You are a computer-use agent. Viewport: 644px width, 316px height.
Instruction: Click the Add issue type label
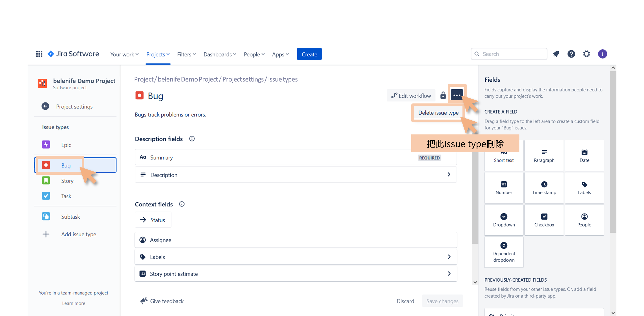coord(79,234)
